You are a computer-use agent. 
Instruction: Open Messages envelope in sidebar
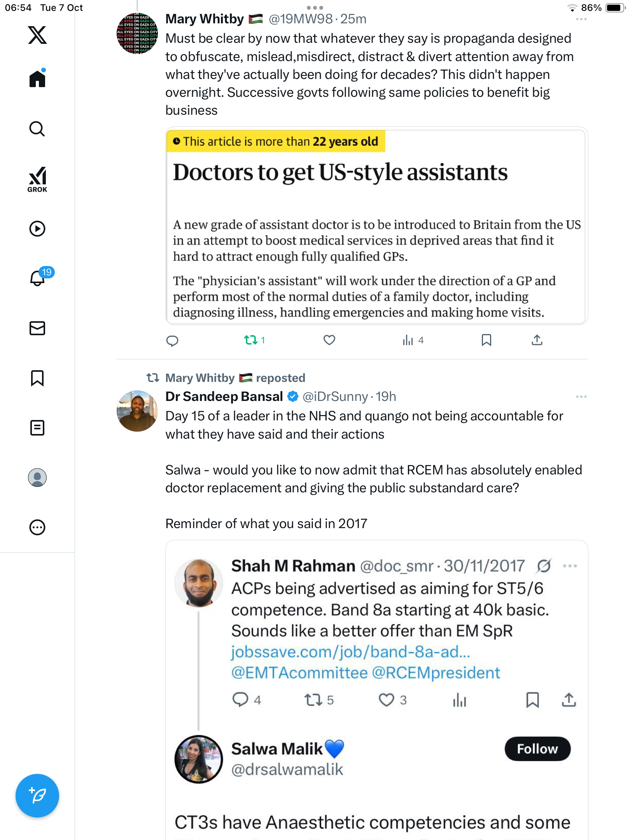point(37,328)
